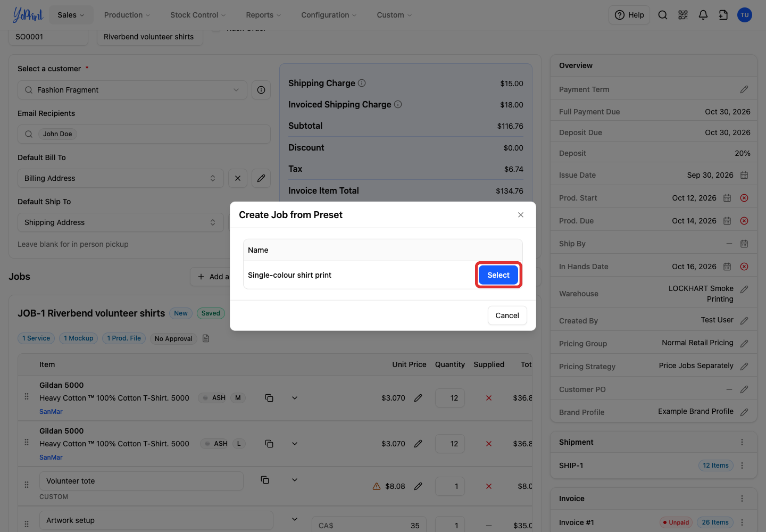Open Invoice section options menu
Screen dimensions: 766x532
[x=742, y=498]
